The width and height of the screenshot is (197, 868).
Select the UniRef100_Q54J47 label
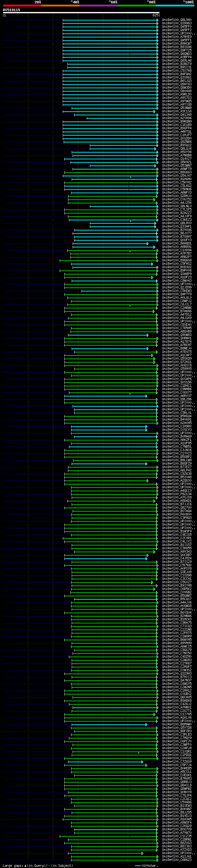177,176
